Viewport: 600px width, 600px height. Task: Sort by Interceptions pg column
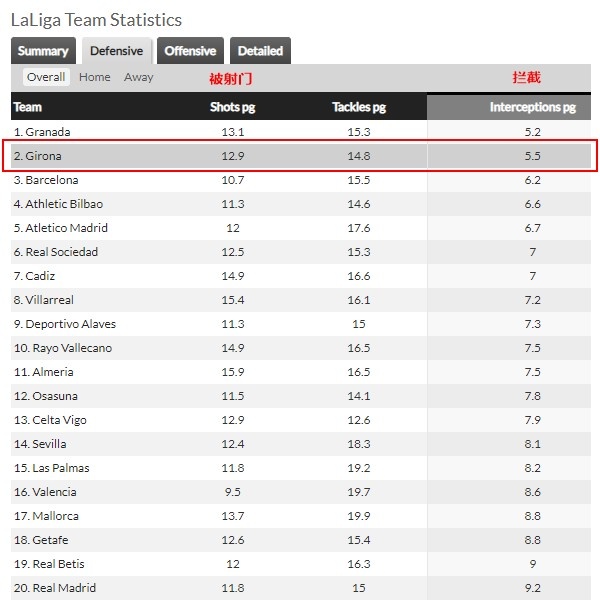(x=533, y=107)
